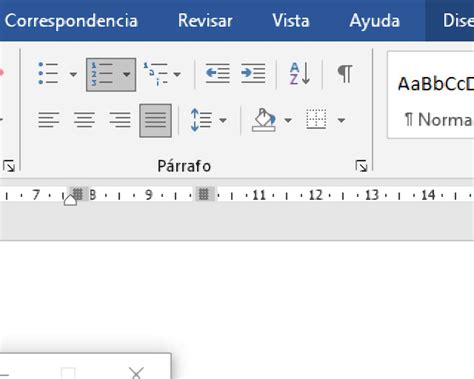Open the Párrafo dialog launcher
Viewport: 474px width, 379px height.
pos(361,166)
